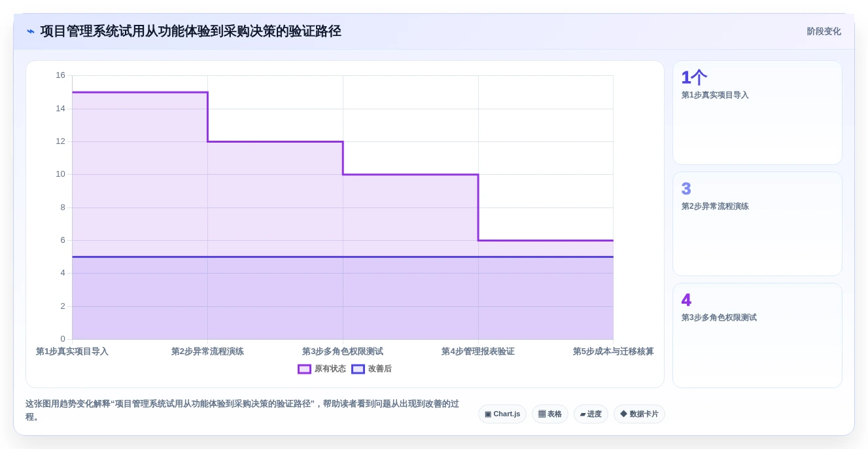Screen dimensions: 868x449
Task: Click the chart title 项目管理系统试用 heading
Action: (190, 31)
